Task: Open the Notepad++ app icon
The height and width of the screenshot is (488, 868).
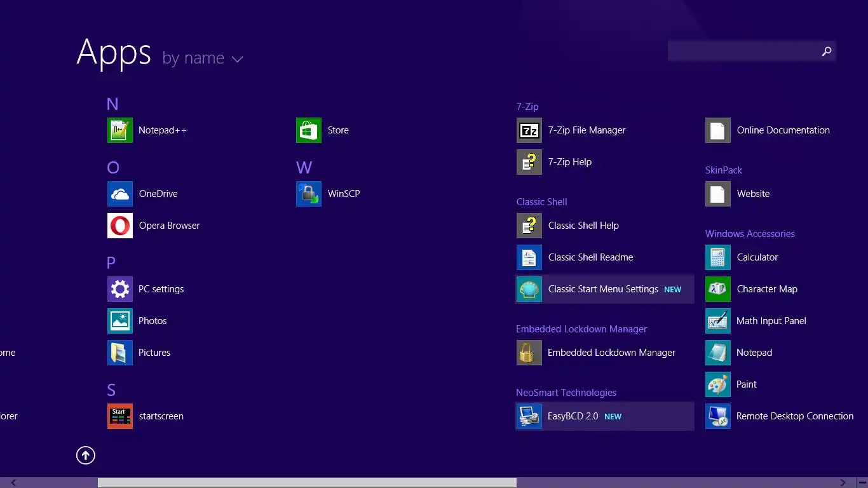Action: click(x=120, y=130)
